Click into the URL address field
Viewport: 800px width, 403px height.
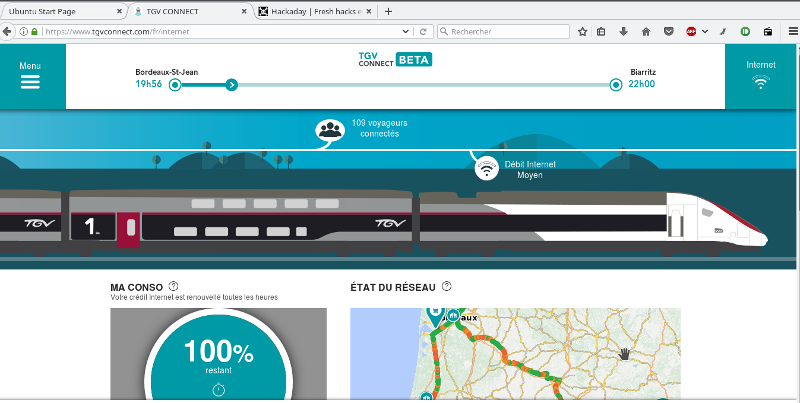coord(222,31)
